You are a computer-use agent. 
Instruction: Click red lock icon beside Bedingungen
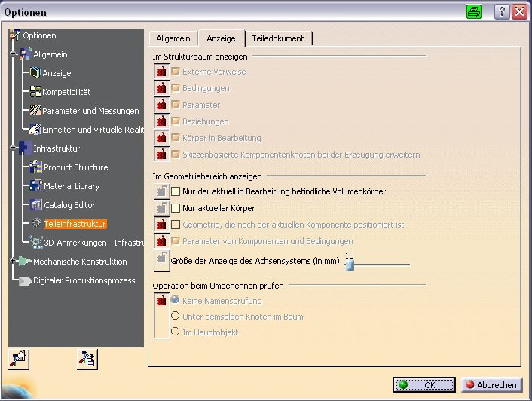tap(161, 88)
